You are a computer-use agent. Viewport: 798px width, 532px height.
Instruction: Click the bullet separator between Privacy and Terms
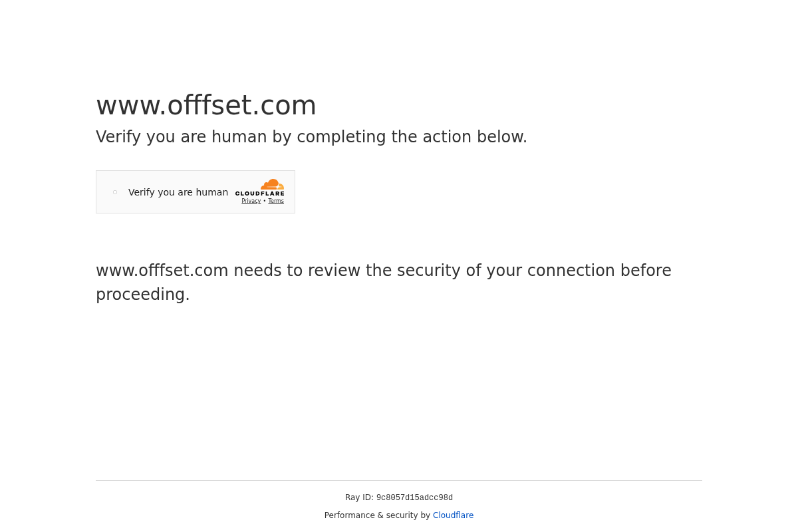point(265,201)
